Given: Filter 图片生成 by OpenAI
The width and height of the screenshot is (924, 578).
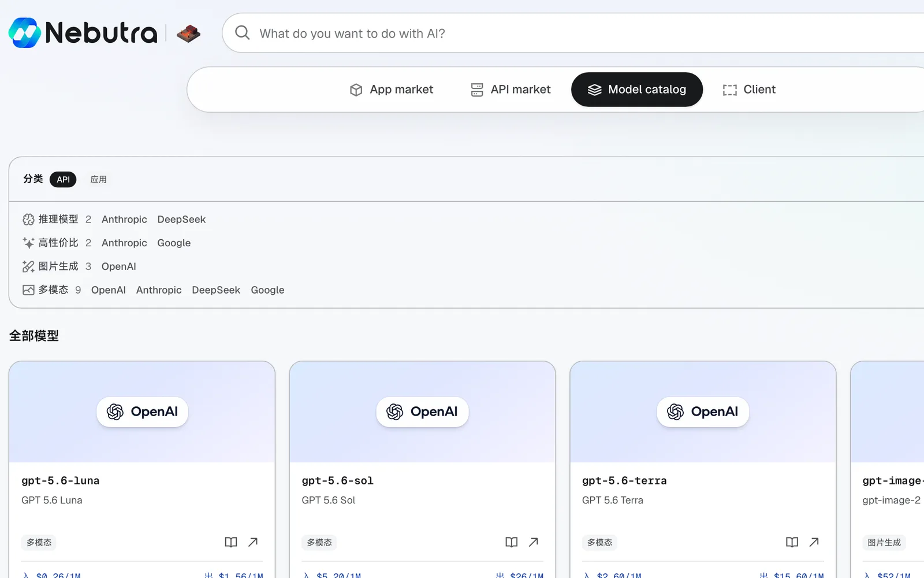Looking at the screenshot, I should (x=119, y=266).
